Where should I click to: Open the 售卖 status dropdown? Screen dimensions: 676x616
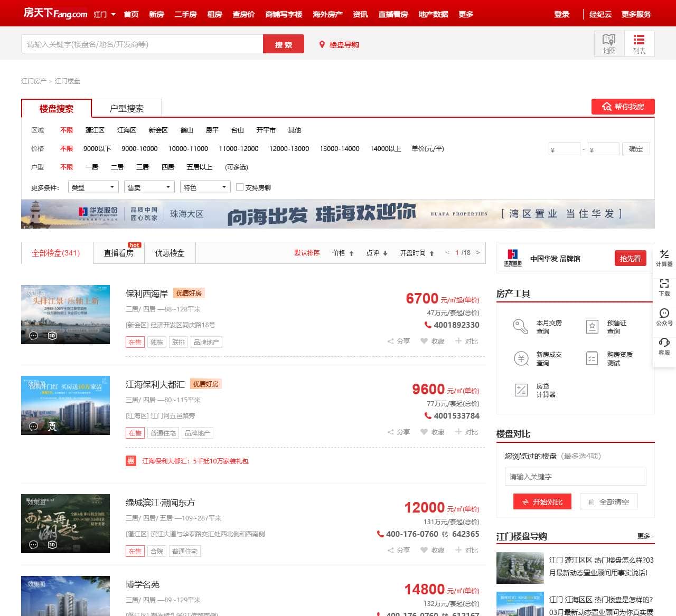click(x=149, y=187)
